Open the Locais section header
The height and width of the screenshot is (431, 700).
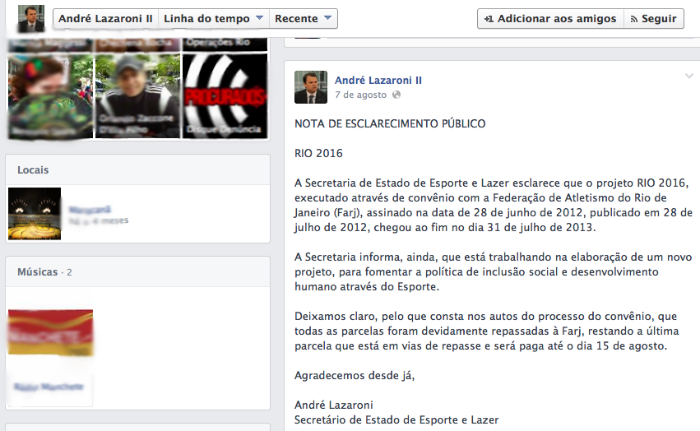[33, 170]
